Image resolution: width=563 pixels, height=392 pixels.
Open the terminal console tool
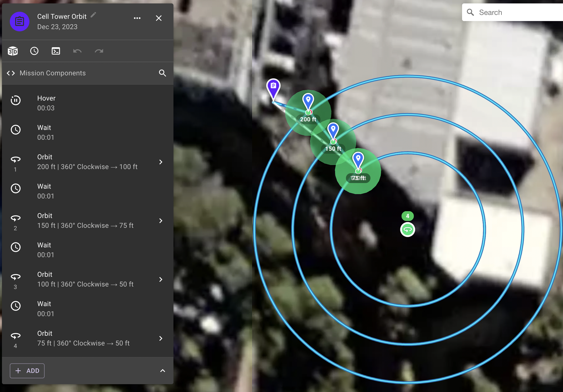(x=56, y=51)
